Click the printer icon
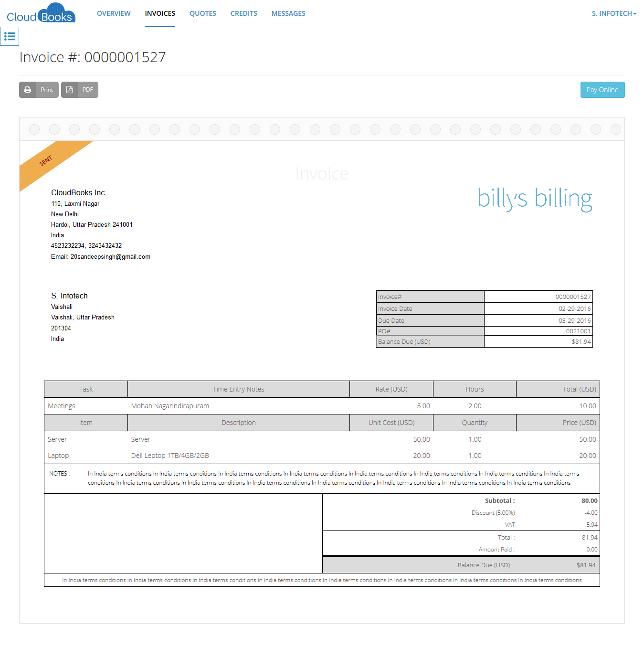The width and height of the screenshot is (644, 647). pos(28,90)
